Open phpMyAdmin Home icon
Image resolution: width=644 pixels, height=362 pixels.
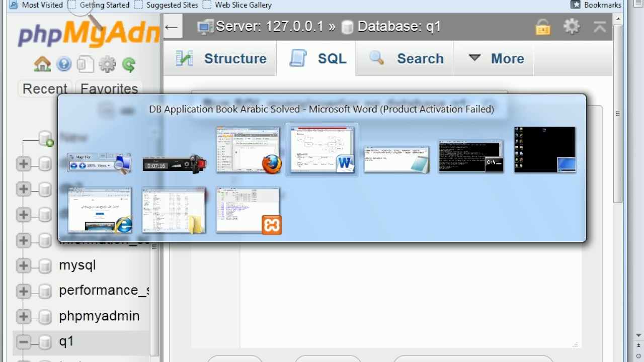tap(42, 64)
